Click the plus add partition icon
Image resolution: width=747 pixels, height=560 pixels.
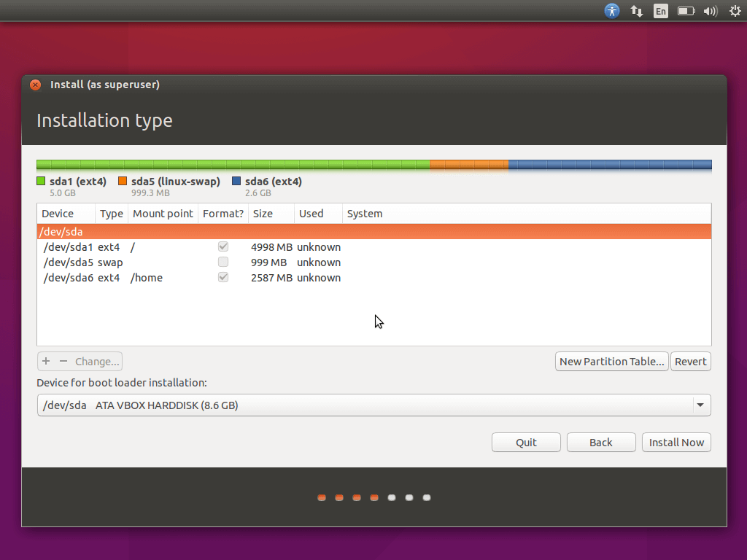46,361
